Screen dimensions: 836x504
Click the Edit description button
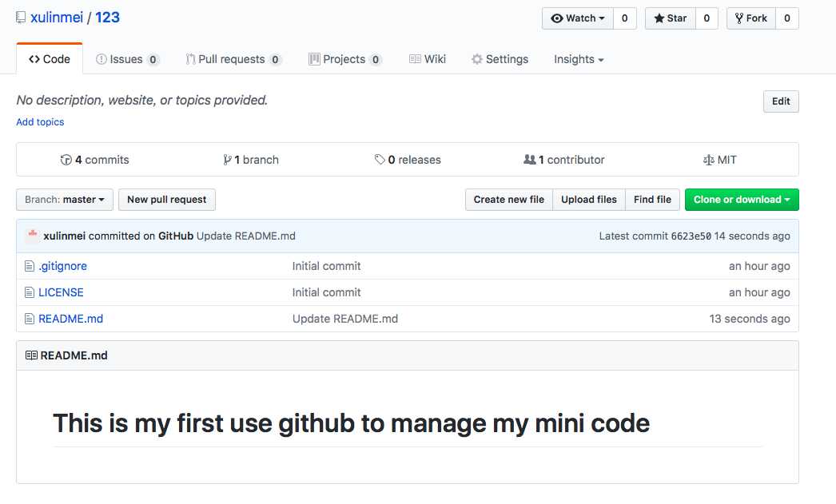click(781, 101)
